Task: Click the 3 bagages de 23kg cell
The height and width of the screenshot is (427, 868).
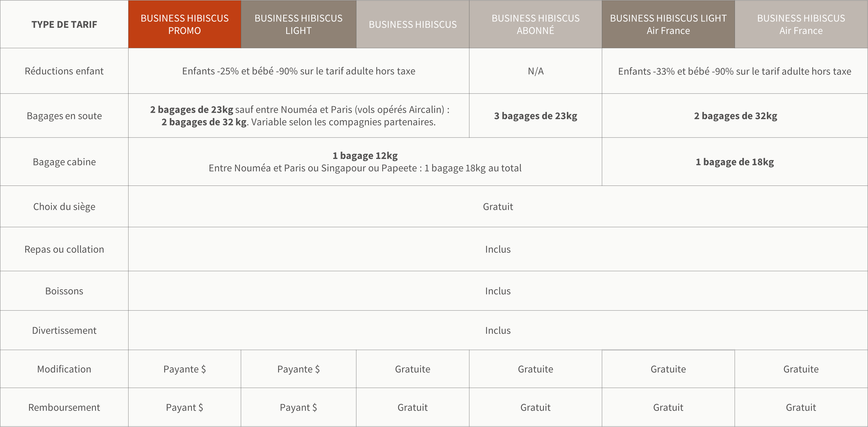Action: [535, 116]
